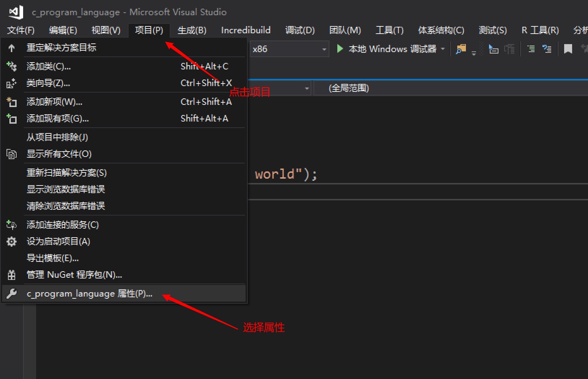Choose 添加类(C)... from menu
This screenshot has width=588, height=379.
pos(124,66)
